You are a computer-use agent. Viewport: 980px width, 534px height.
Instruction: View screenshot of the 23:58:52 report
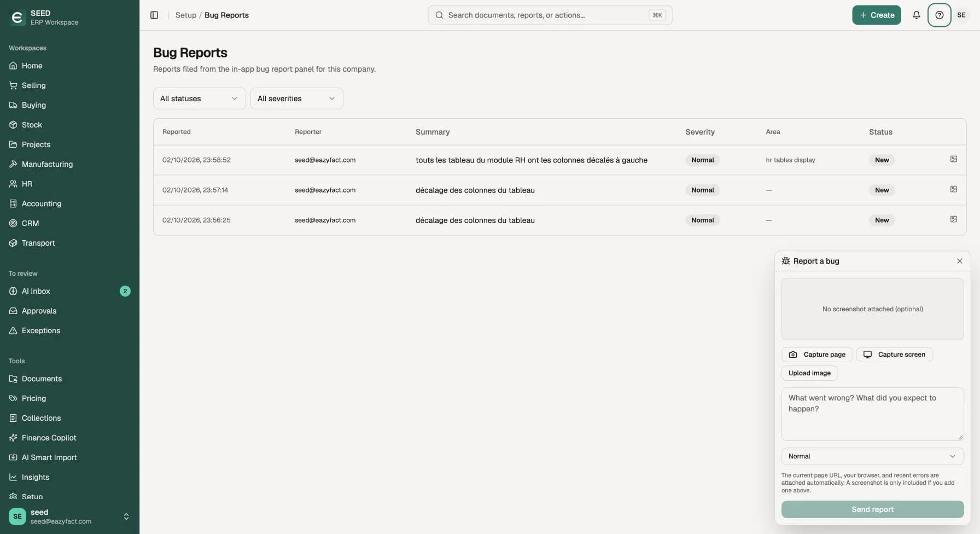click(954, 159)
